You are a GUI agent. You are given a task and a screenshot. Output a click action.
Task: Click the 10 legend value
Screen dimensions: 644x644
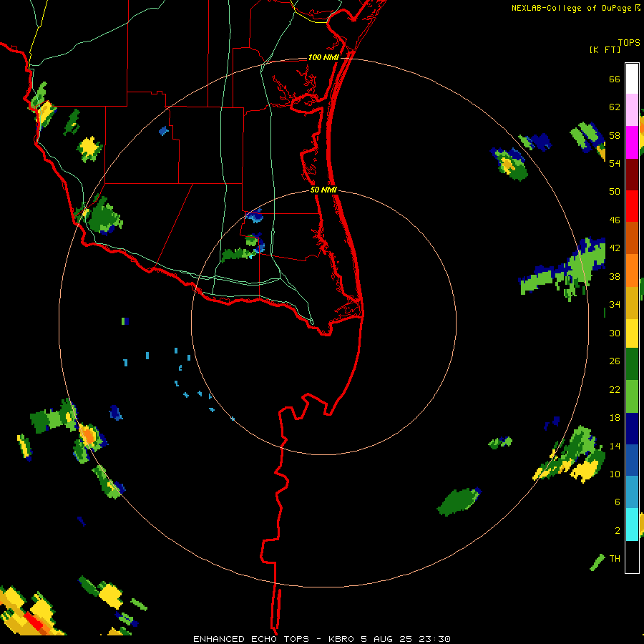[615, 474]
